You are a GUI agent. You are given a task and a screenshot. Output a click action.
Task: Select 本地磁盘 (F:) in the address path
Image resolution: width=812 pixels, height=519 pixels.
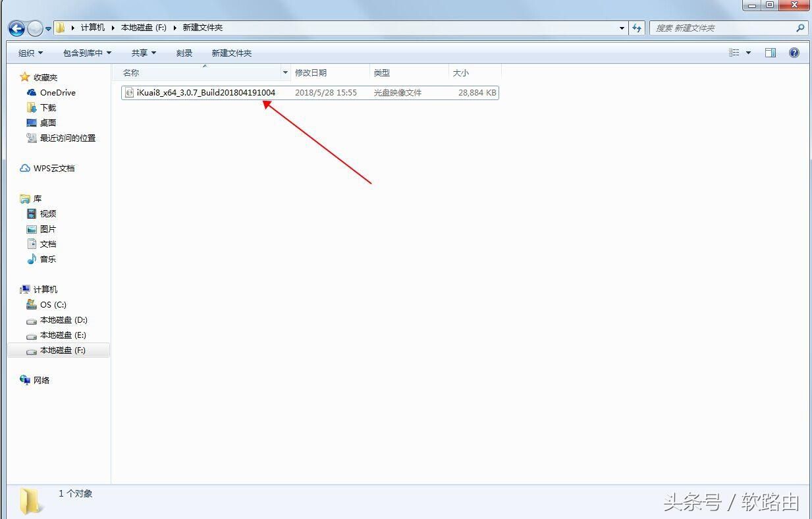click(144, 28)
